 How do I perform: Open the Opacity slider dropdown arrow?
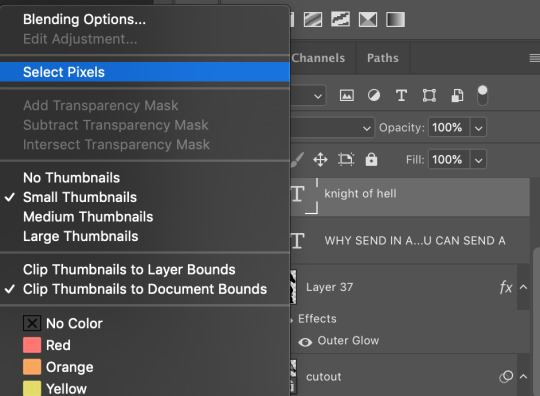coord(478,128)
